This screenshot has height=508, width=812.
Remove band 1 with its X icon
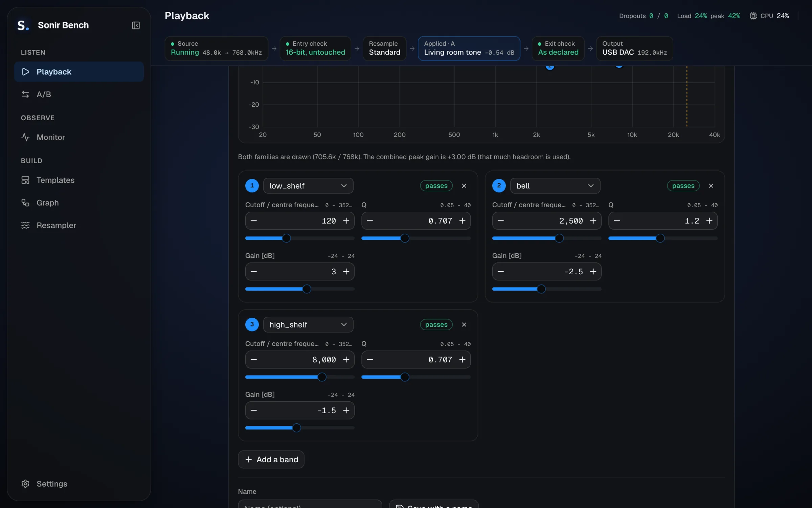pos(464,186)
